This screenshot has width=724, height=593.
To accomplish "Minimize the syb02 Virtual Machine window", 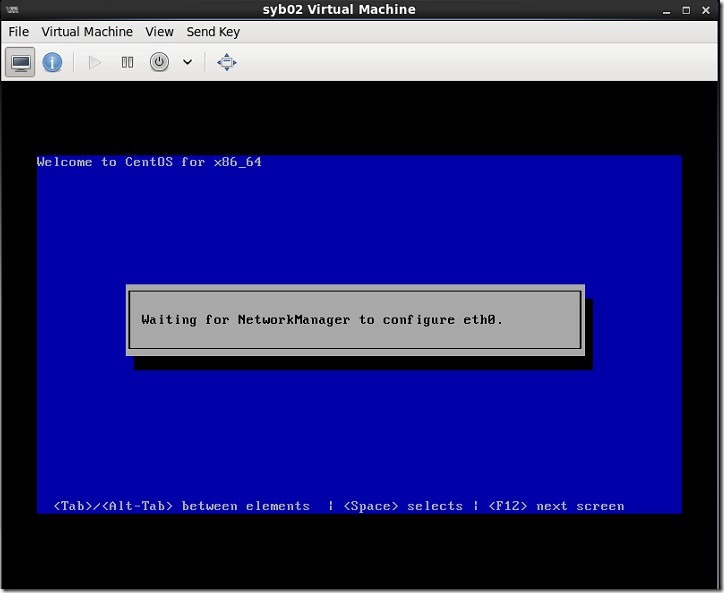I will point(666,11).
